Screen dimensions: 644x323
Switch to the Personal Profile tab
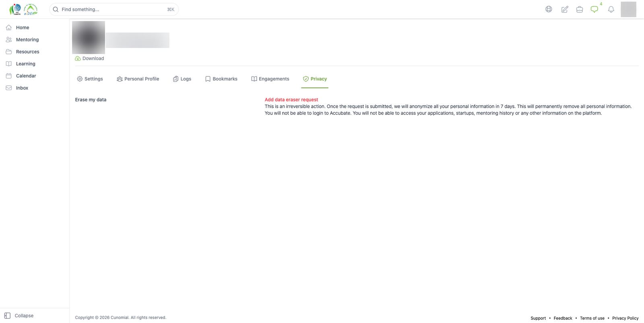click(138, 79)
